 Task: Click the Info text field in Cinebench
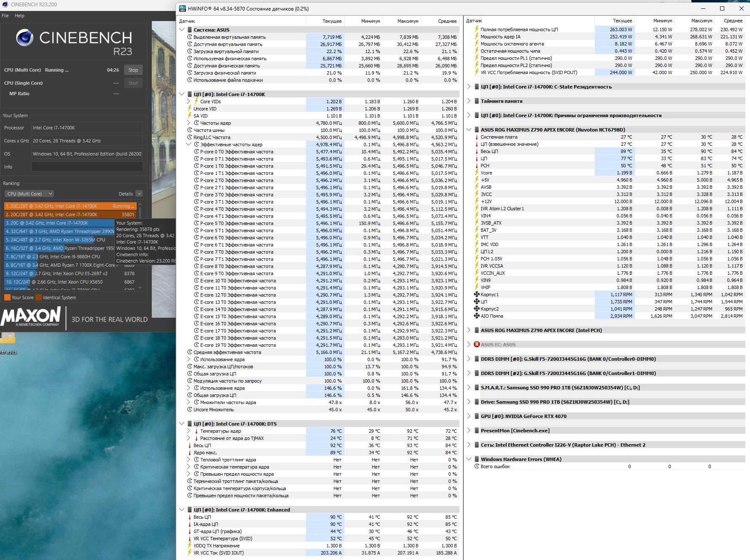pyautogui.click(x=87, y=167)
